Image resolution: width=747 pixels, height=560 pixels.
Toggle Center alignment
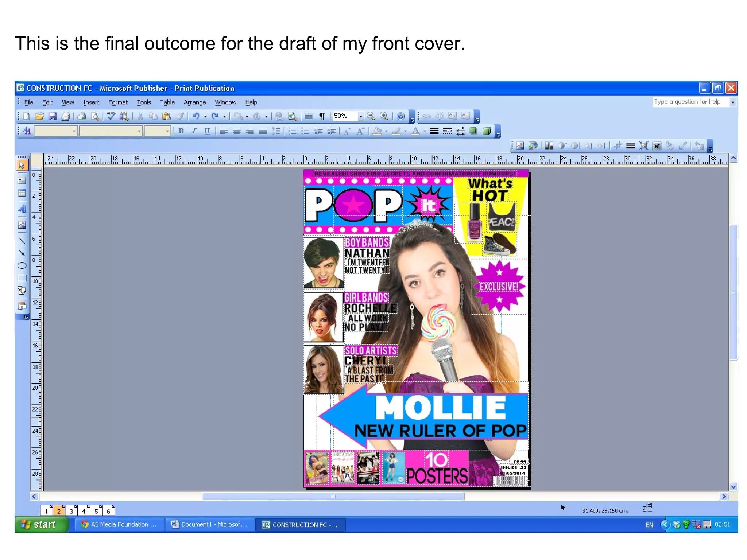(x=237, y=131)
